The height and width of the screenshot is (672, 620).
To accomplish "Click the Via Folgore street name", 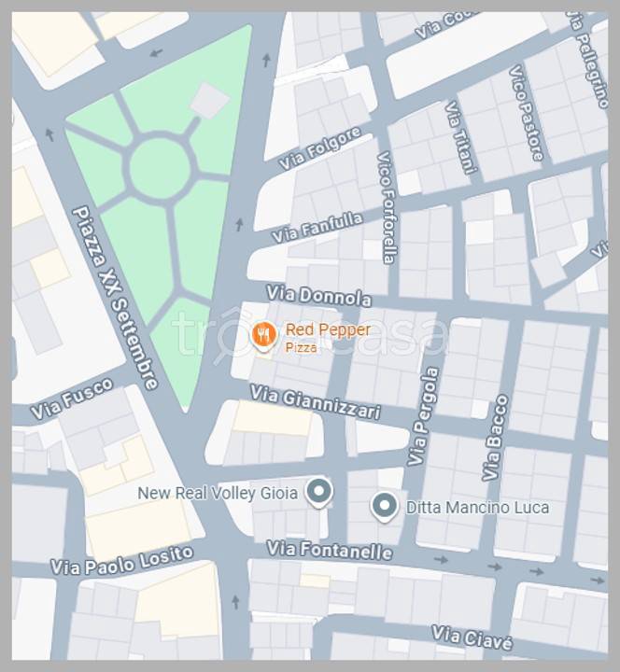I will [x=320, y=148].
